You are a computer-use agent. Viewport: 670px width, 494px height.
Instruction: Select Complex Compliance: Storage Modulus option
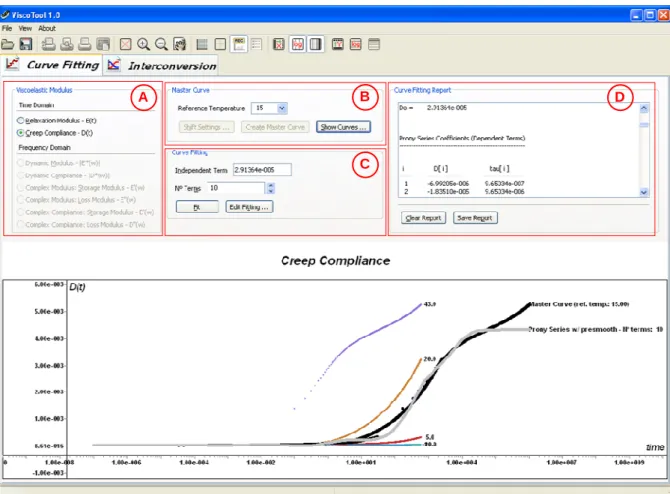[20, 212]
